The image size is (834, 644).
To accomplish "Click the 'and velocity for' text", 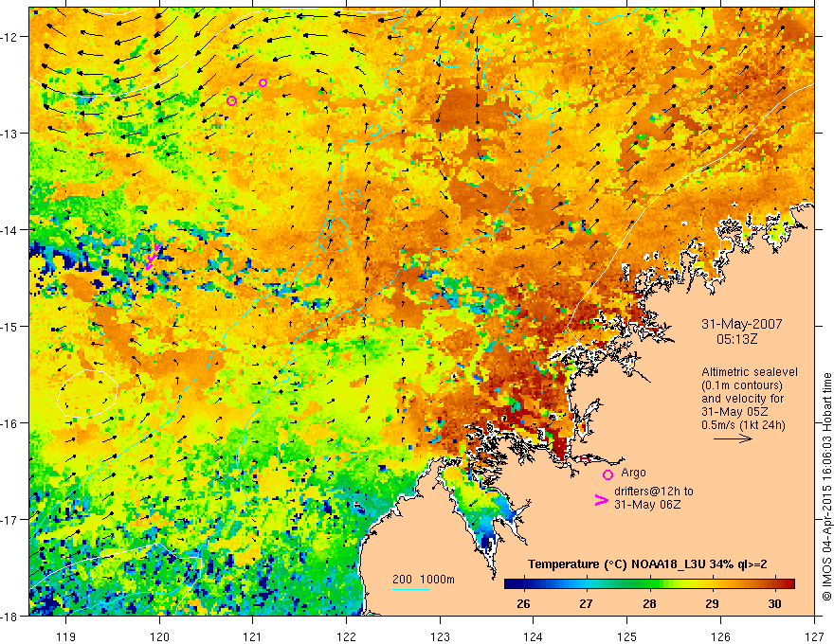I will click(742, 399).
